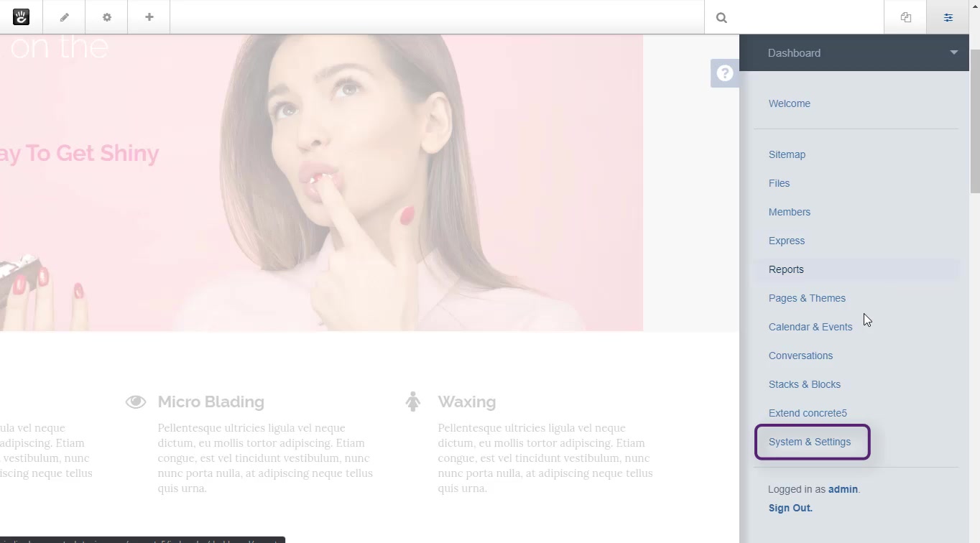Go to Members section
This screenshot has width=980, height=543.
(789, 212)
